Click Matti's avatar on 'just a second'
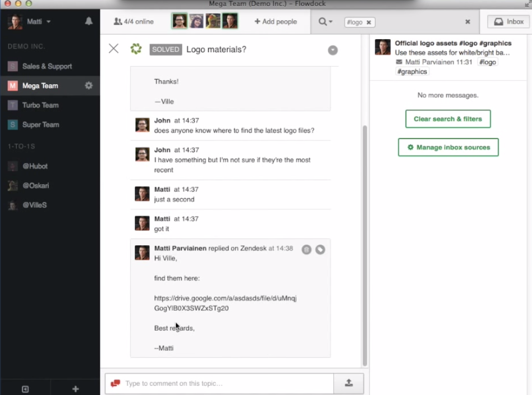 click(142, 194)
